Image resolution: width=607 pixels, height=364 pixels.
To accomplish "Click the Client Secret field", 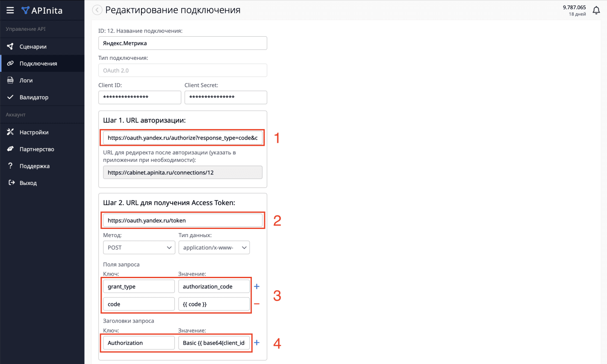I will (226, 97).
